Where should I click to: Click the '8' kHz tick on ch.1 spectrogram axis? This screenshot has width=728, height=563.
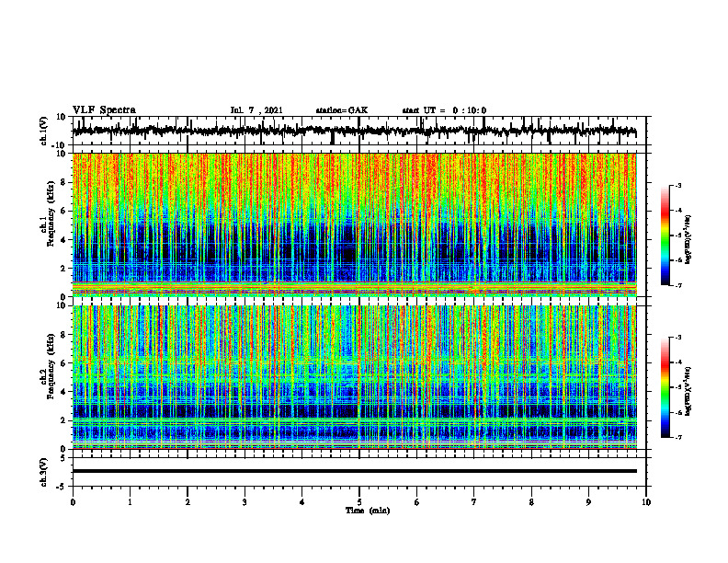63,182
